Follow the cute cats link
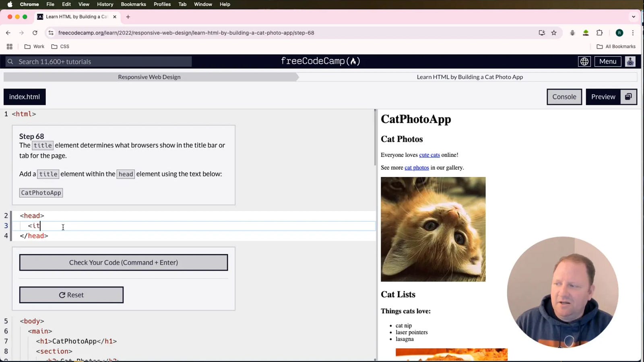 (429, 155)
